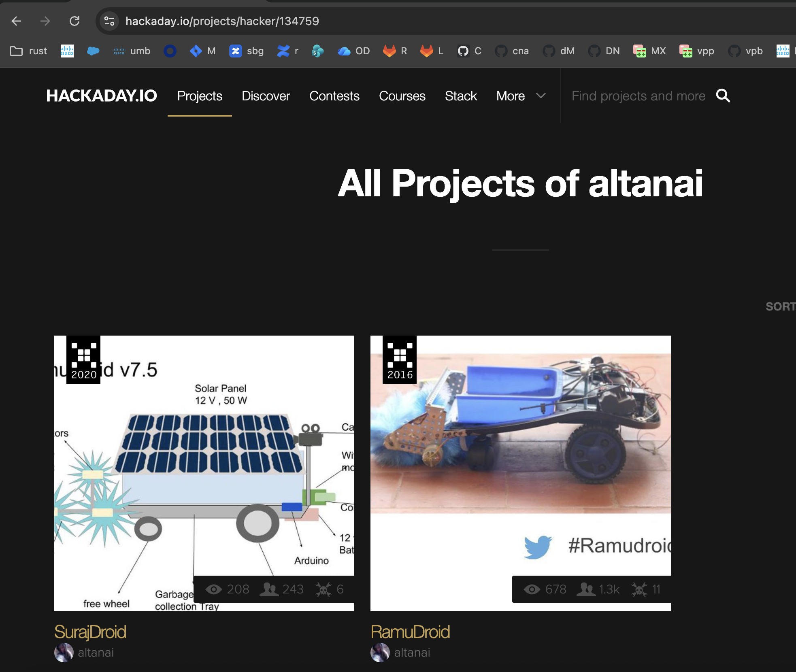Click the RamuDroid followers icon
This screenshot has width=796, height=672.
(x=585, y=589)
